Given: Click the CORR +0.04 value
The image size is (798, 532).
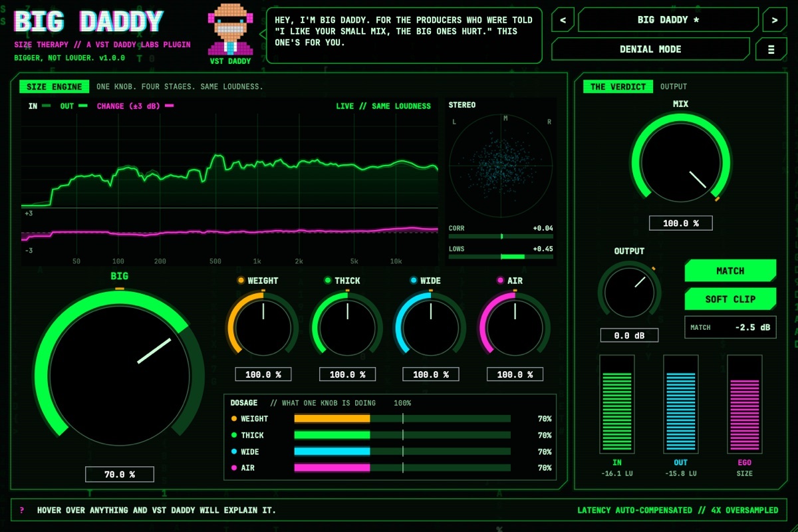Looking at the screenshot, I should click(x=543, y=228).
